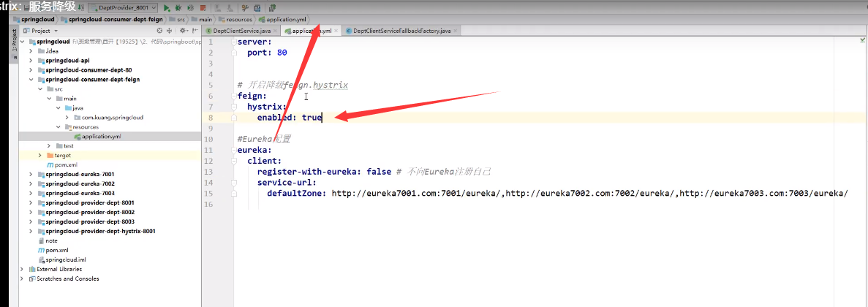Click the last toolbar icon after Project Structure
Image resolution: width=868 pixels, height=307 pixels.
272,8
